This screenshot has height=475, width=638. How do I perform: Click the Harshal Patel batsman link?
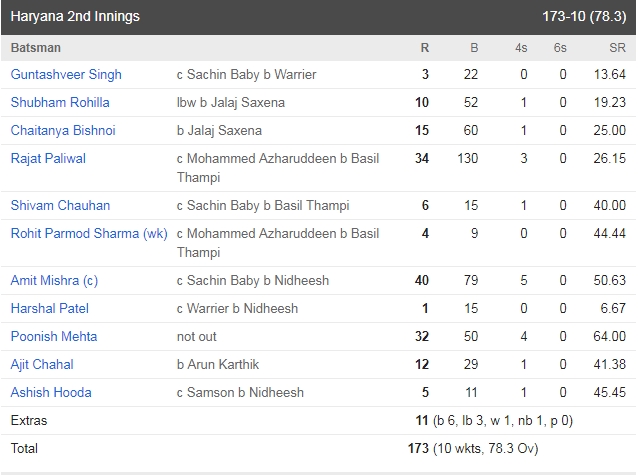pyautogui.click(x=49, y=309)
